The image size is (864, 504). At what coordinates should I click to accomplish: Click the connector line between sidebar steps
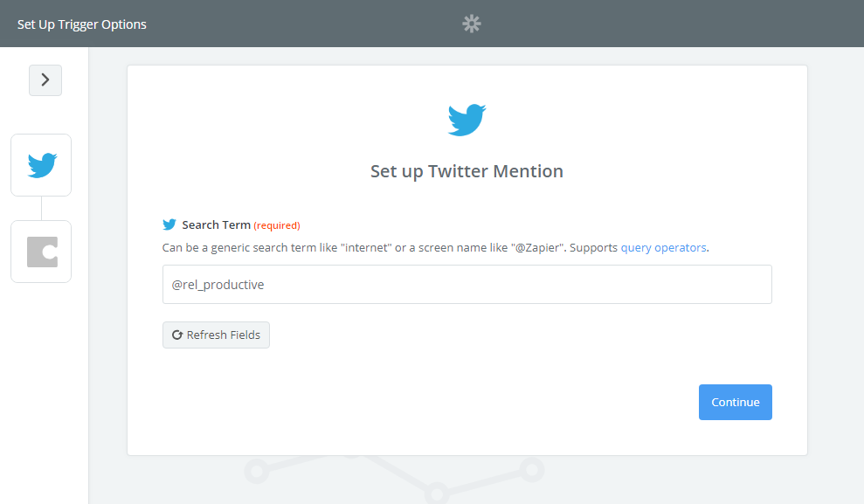click(41, 208)
